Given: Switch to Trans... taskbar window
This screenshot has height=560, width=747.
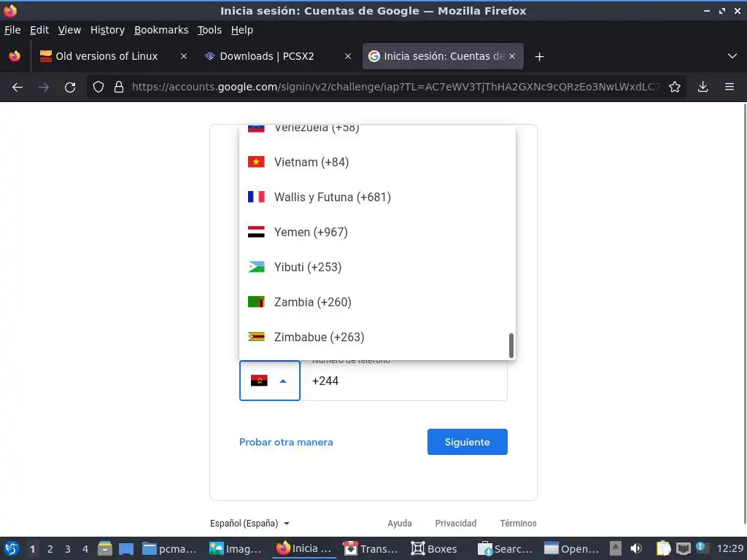Looking at the screenshot, I should click(371, 548).
